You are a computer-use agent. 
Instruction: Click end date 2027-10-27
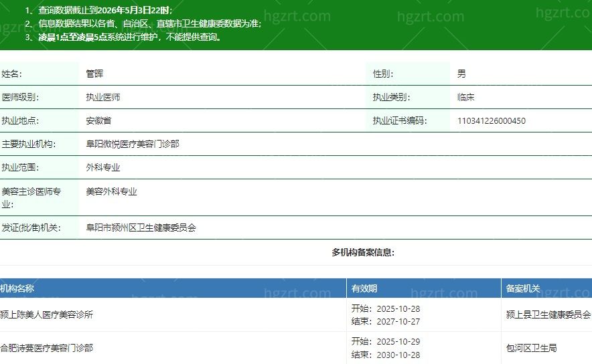click(398, 321)
